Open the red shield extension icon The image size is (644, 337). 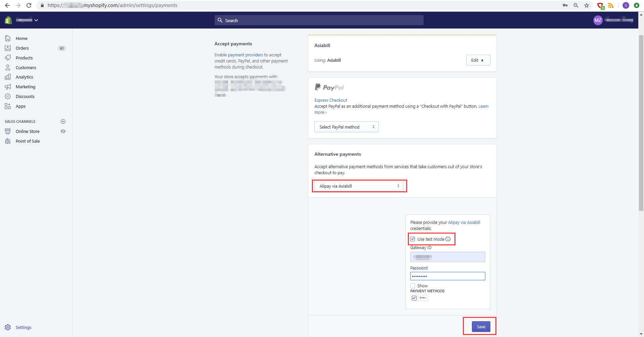tap(601, 6)
